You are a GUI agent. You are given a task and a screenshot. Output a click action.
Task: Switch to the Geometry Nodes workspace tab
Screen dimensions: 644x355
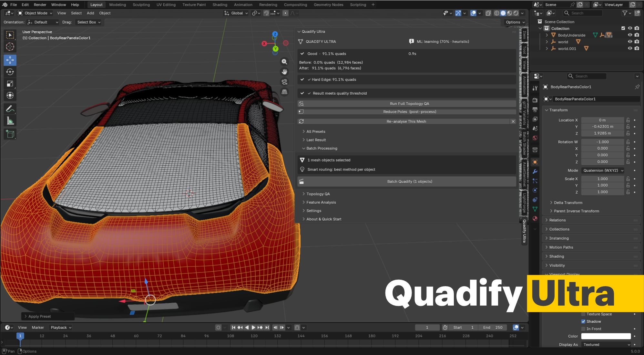328,5
